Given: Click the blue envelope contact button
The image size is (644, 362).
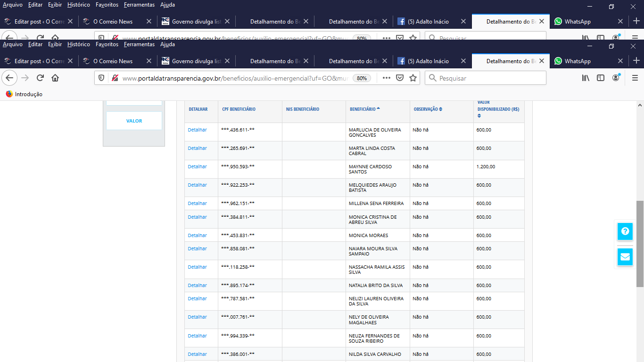Looking at the screenshot, I should coord(625,257).
